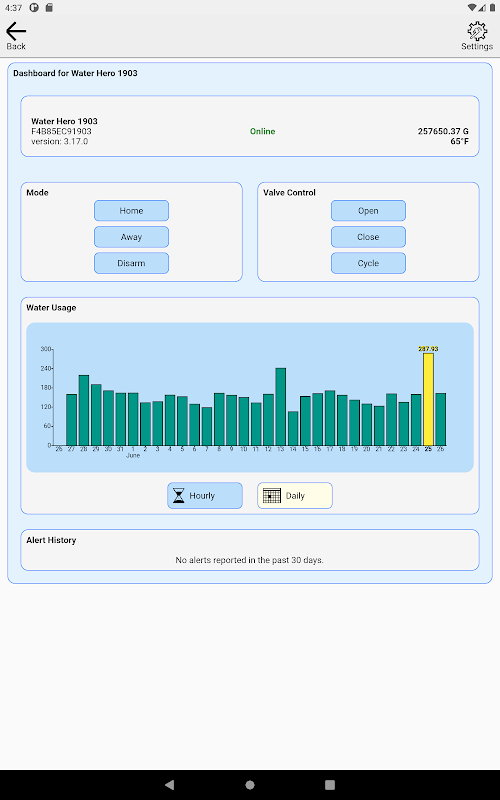Select the highlighted yellow bar for day 25
This screenshot has height=800, width=500.
pos(429,399)
